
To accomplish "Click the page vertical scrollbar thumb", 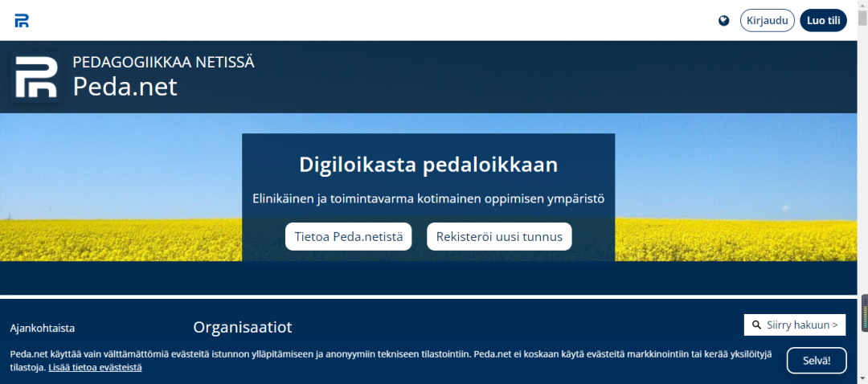I will (862, 18).
